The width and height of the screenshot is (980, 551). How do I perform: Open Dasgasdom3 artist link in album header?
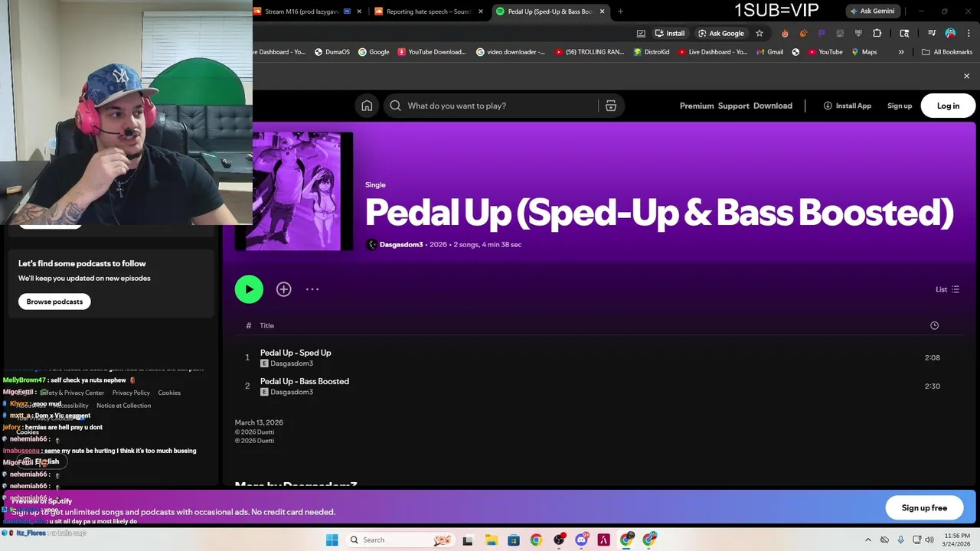401,244
